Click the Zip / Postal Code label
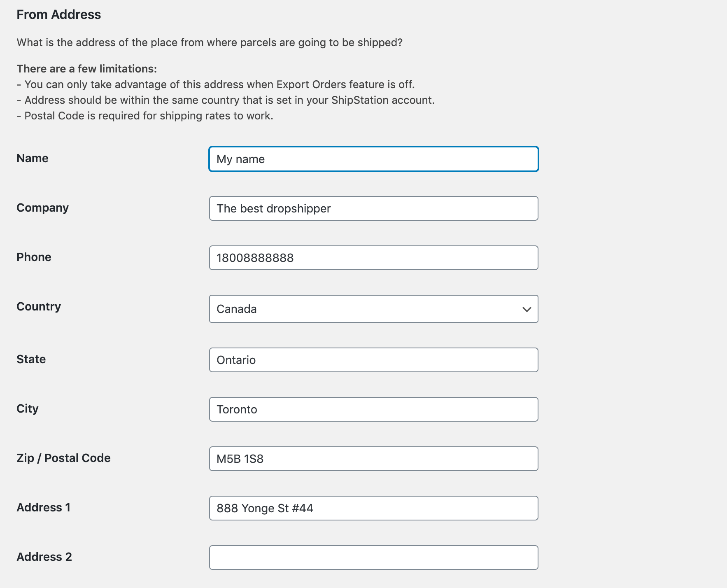The image size is (727, 588). [x=63, y=458]
